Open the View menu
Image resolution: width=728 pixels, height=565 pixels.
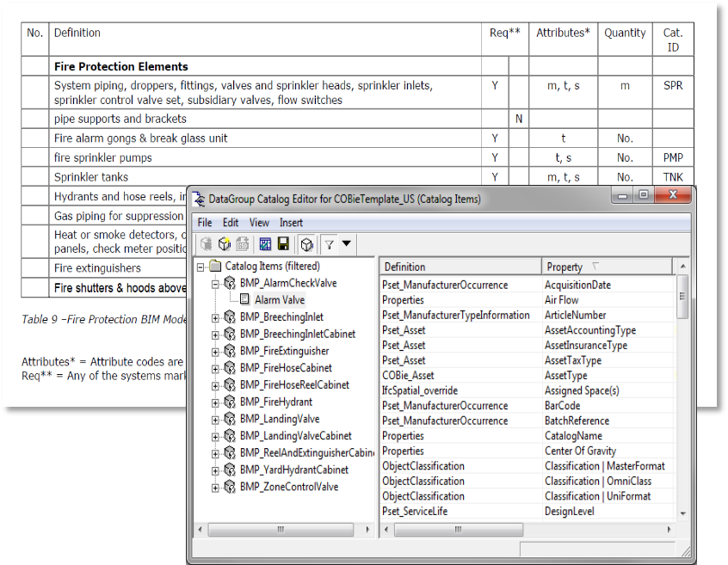259,223
